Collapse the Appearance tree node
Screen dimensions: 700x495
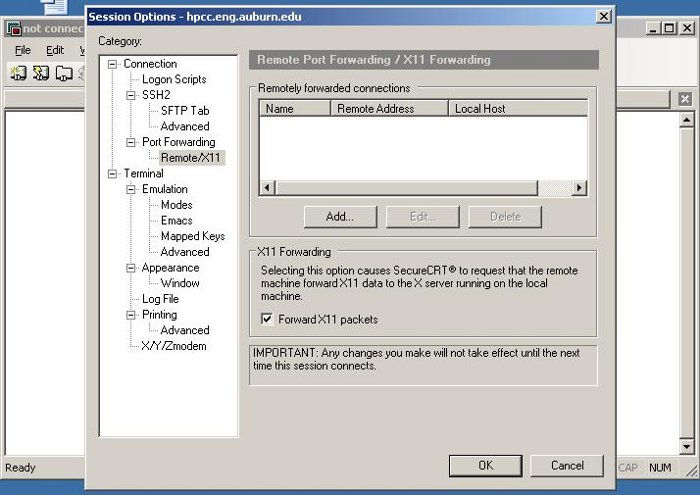131,268
